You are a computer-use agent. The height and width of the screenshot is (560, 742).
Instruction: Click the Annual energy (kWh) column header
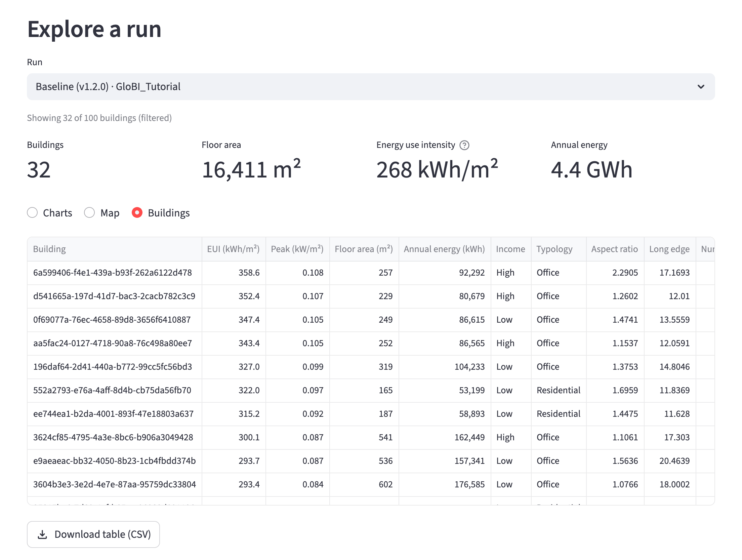point(445,249)
